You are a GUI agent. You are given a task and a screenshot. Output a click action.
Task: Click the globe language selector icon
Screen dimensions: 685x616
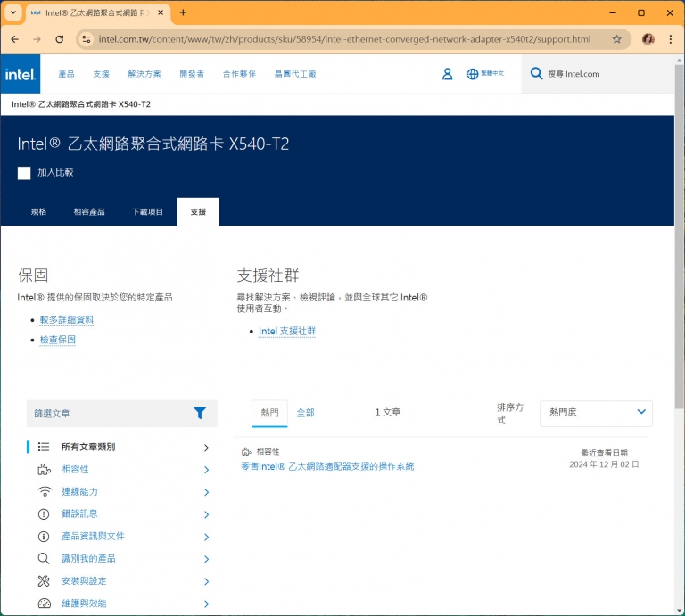click(x=472, y=74)
